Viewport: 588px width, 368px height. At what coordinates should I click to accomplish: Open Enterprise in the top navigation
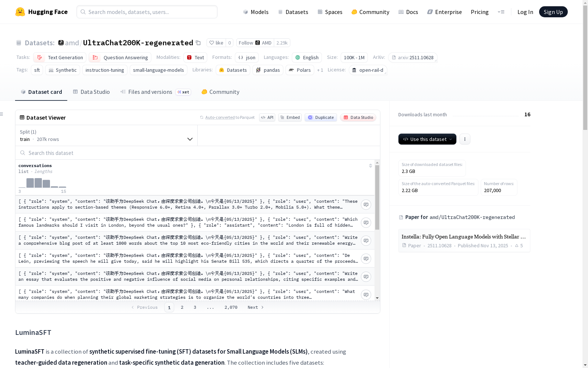pos(445,12)
